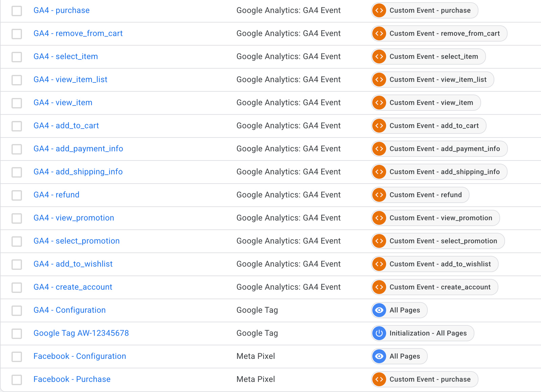Click the code icon for add_to_cart trigger
The width and height of the screenshot is (541, 392).
[379, 125]
